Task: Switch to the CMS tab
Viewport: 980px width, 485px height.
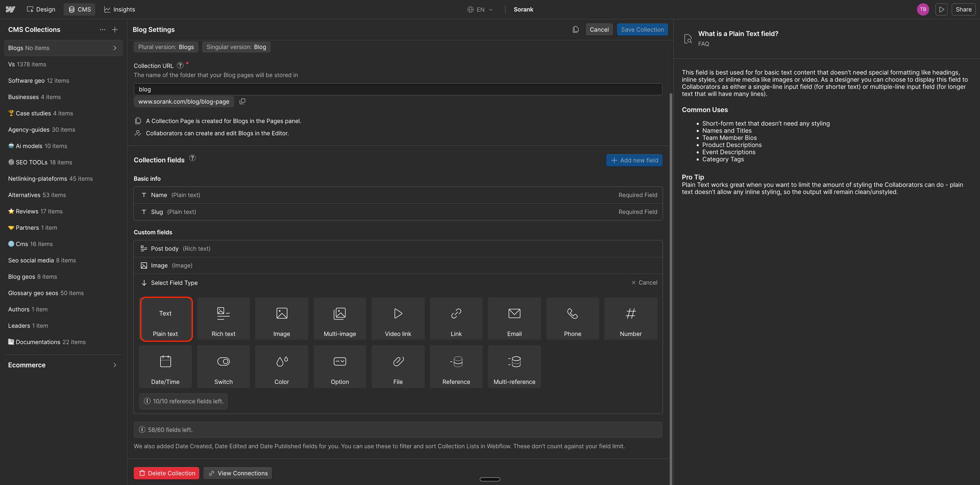Action: point(80,9)
